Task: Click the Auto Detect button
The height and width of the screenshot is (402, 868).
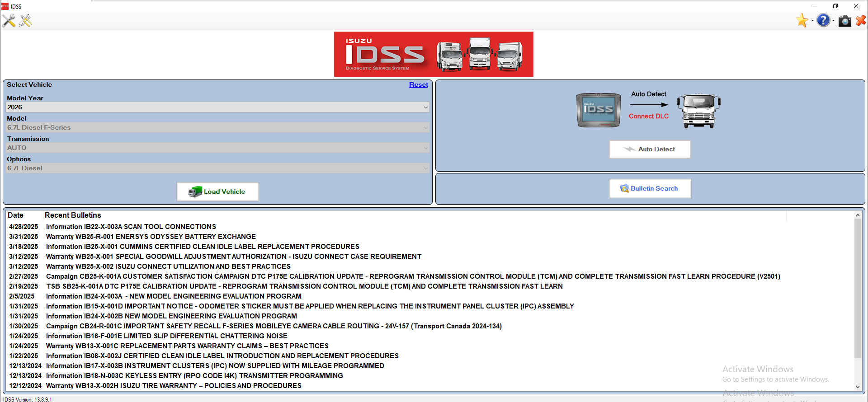Action: point(650,149)
